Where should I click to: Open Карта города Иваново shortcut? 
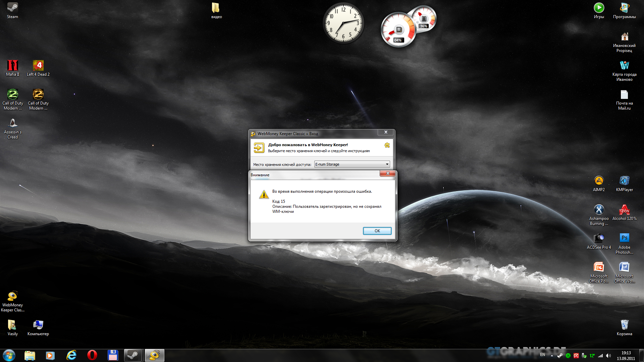(624, 71)
